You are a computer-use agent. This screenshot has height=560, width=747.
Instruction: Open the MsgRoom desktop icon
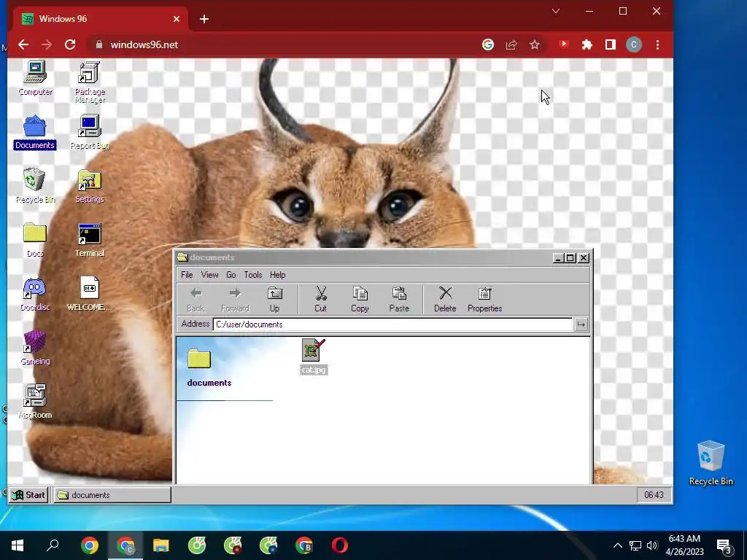tap(35, 402)
